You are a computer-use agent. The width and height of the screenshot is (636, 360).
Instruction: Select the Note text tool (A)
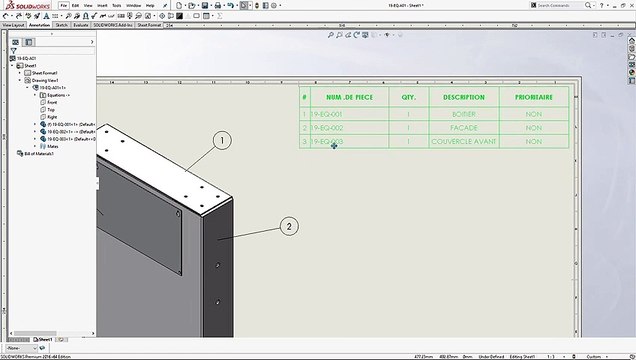pyautogui.click(x=46, y=16)
